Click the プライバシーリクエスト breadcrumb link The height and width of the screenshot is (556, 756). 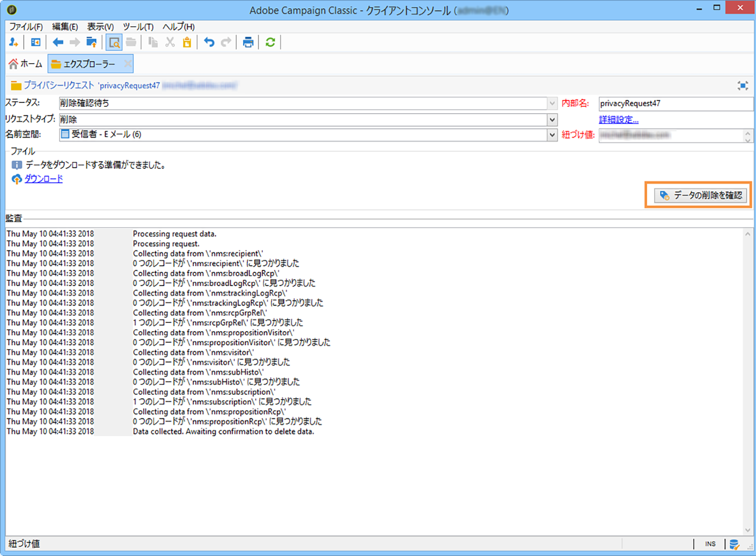(59, 85)
